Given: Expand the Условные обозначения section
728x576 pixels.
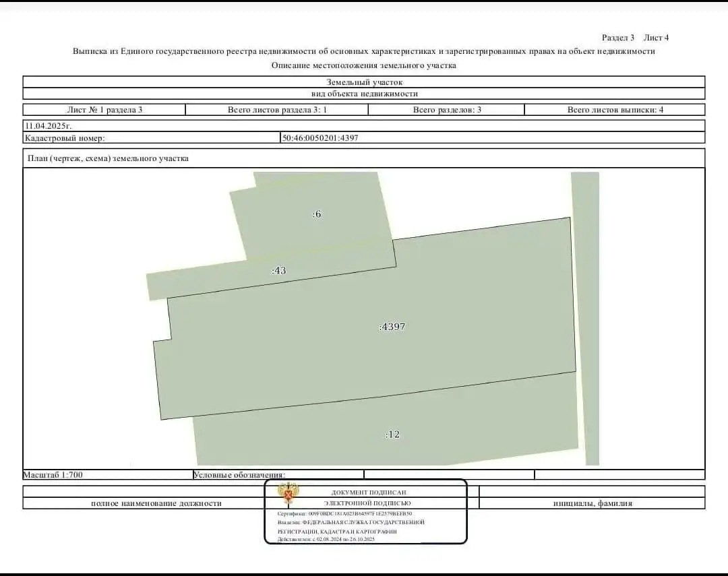Looking at the screenshot, I should (x=240, y=473).
